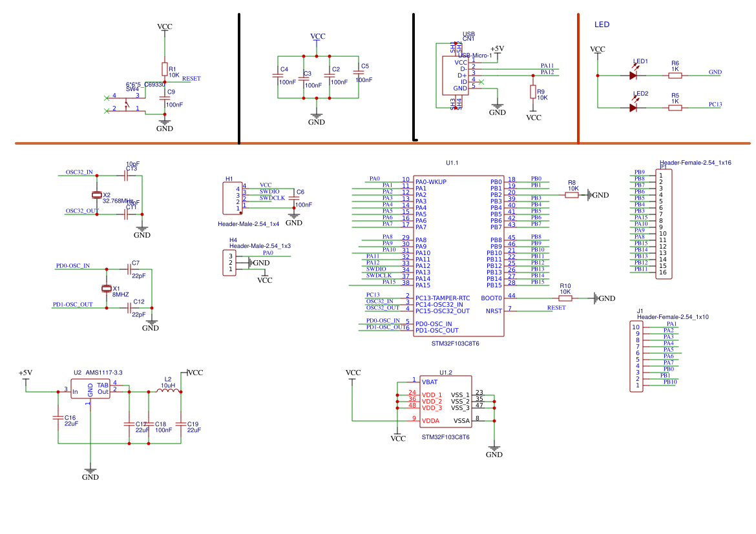Select decoupling capacitor C4

tap(278, 76)
